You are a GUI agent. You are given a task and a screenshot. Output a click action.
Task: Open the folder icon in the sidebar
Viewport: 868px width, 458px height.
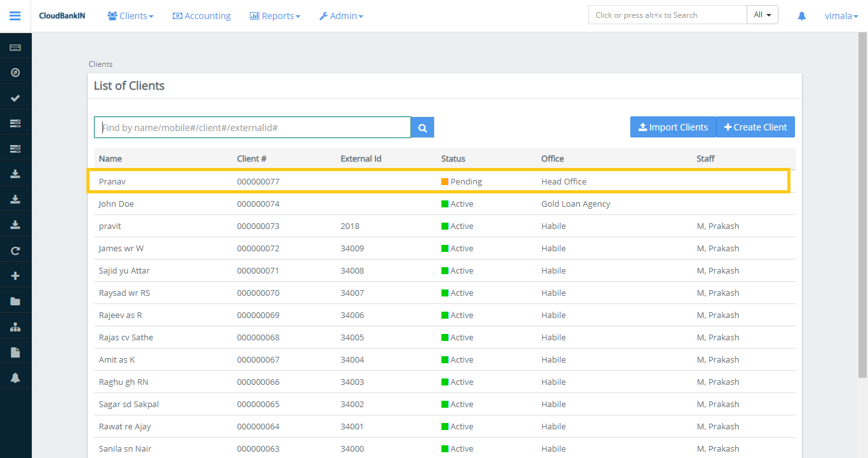[15, 302]
